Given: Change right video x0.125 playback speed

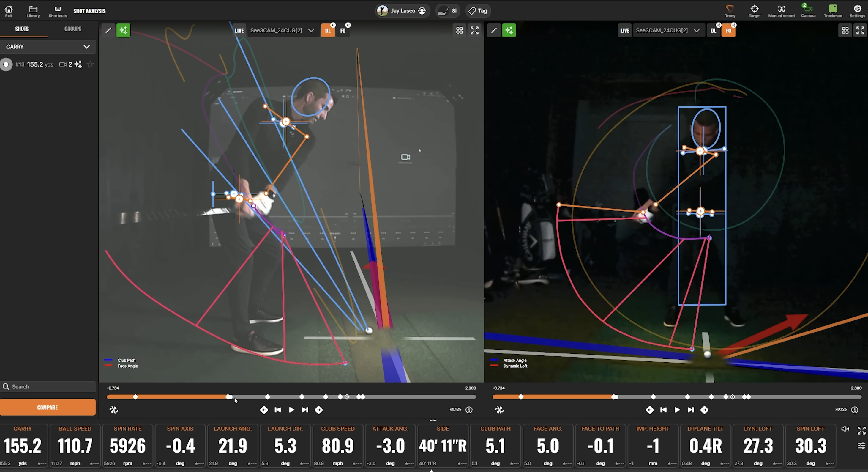Looking at the screenshot, I should [x=841, y=409].
